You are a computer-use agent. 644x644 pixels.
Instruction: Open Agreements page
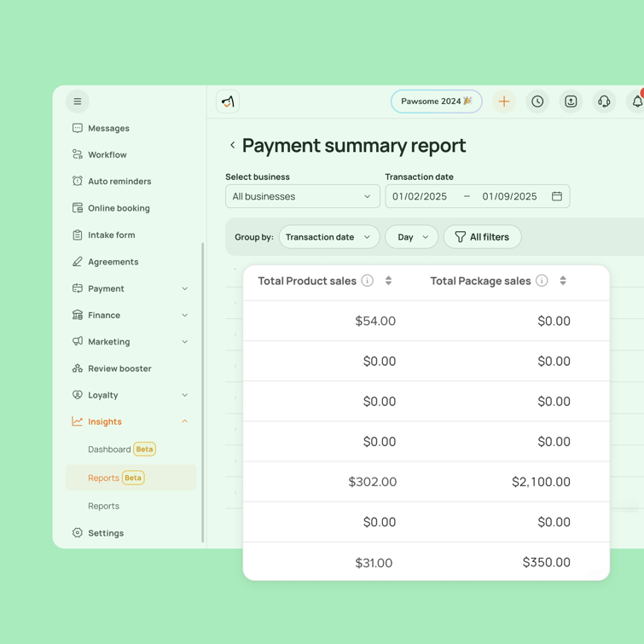pyautogui.click(x=113, y=262)
